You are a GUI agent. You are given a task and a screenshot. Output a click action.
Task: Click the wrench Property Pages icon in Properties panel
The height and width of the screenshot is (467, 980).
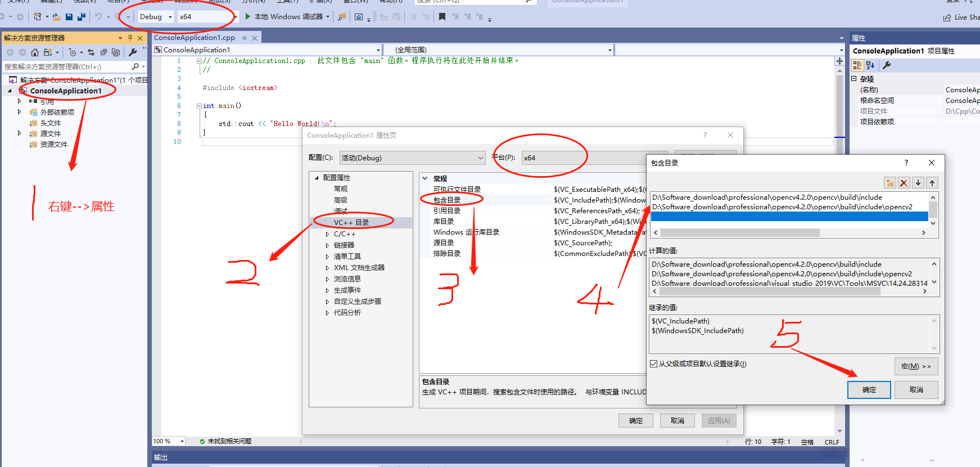pos(887,65)
